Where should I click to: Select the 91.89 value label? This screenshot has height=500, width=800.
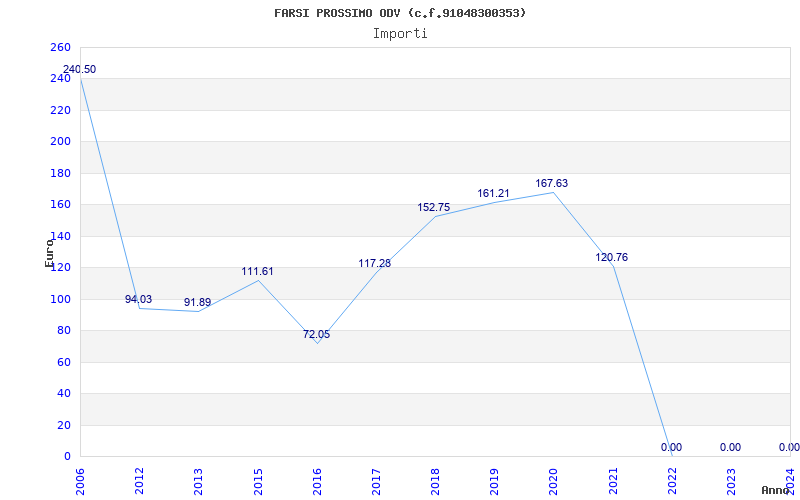point(197,302)
